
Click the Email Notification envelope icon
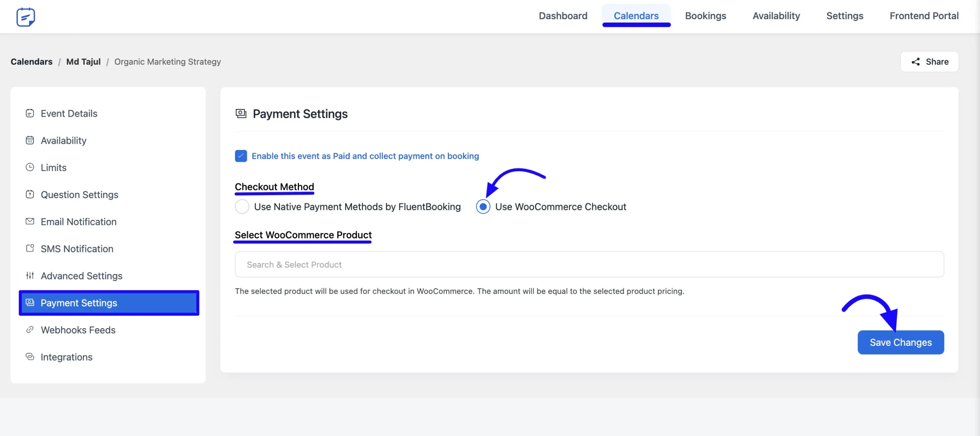tap(30, 221)
